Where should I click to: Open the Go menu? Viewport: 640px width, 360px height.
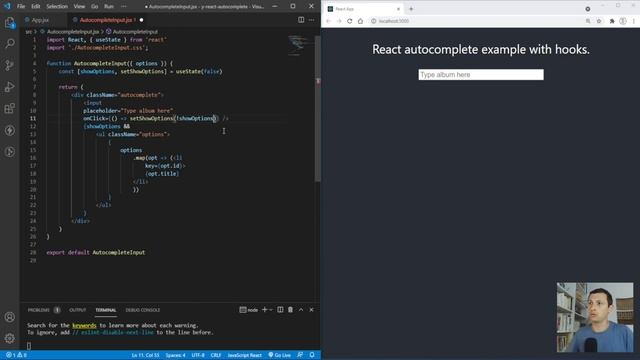tap(95, 7)
